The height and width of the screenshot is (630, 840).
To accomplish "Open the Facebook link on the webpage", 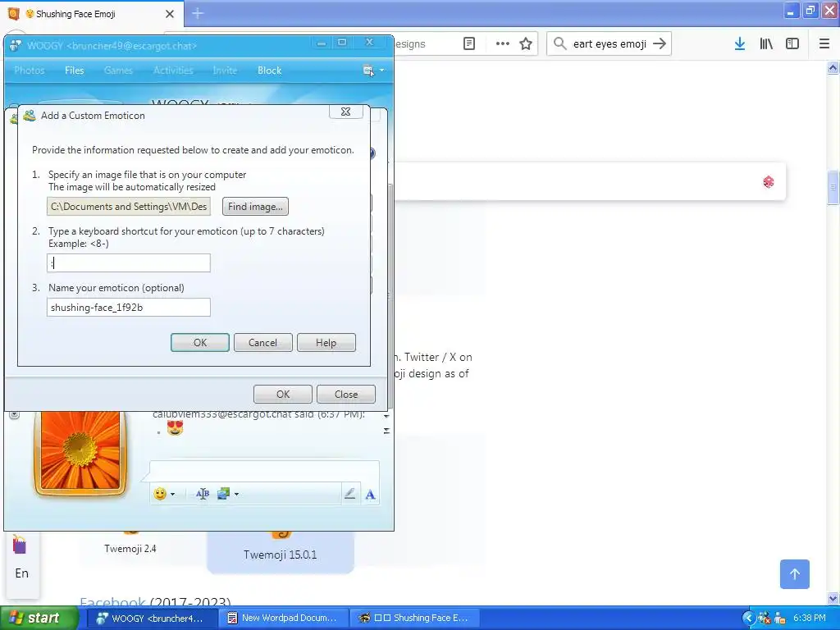I will click(x=112, y=602).
